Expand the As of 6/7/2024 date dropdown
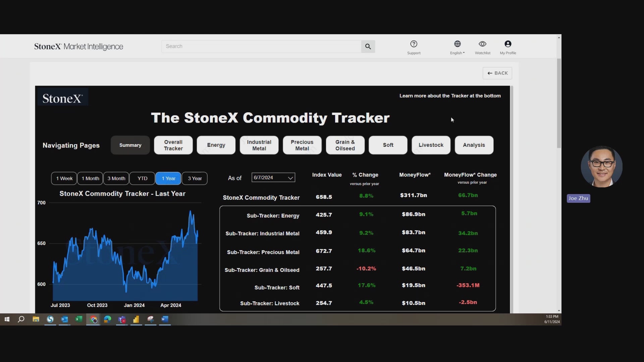644x362 pixels. tap(273, 178)
